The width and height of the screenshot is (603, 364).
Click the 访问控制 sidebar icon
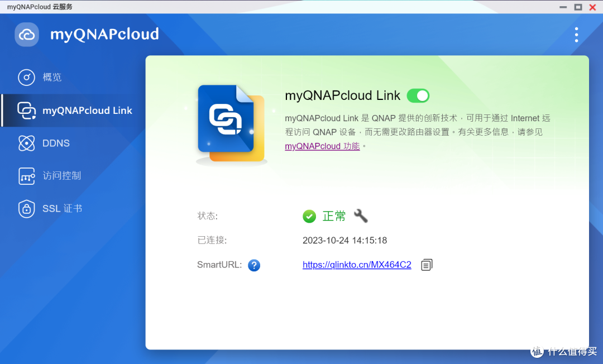[27, 176]
